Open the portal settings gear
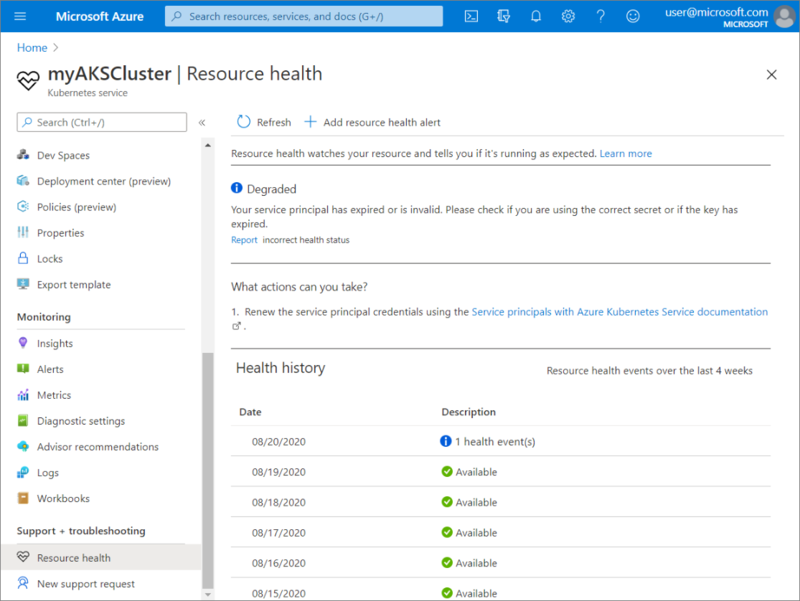The width and height of the screenshot is (800, 601). pos(568,16)
